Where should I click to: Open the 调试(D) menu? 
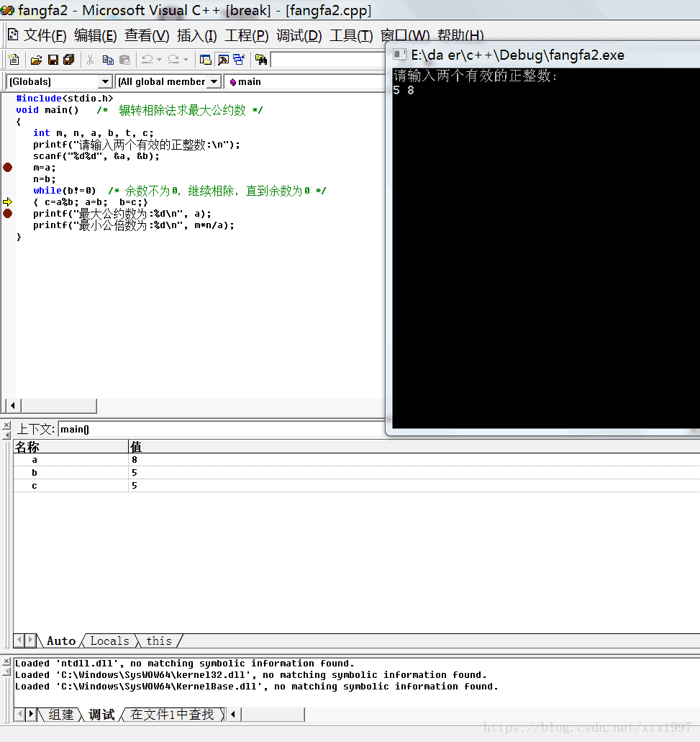tap(299, 35)
